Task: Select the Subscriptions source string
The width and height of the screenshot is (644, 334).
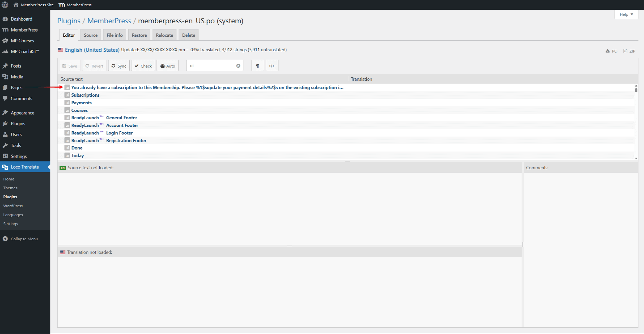Action: click(x=85, y=95)
